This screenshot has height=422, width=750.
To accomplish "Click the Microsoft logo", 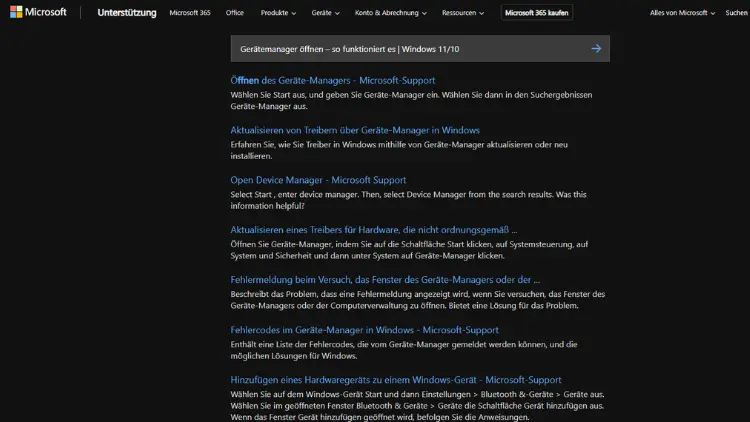I will coord(38,12).
